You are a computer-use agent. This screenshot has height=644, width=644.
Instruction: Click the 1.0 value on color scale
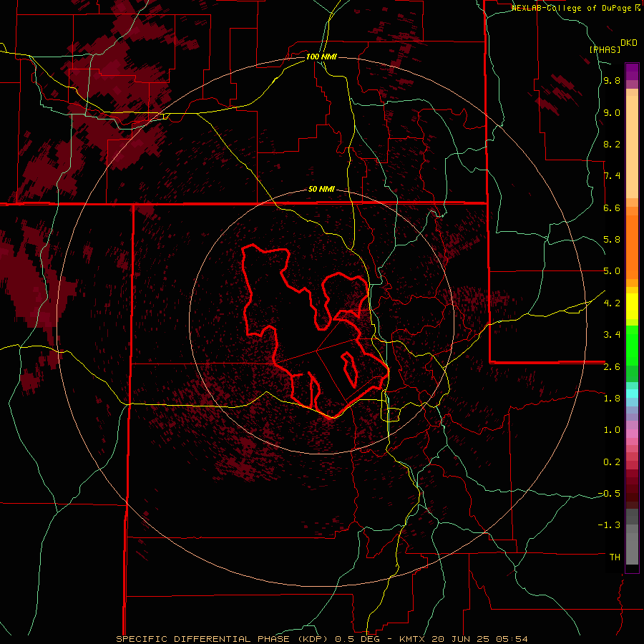[x=612, y=430]
